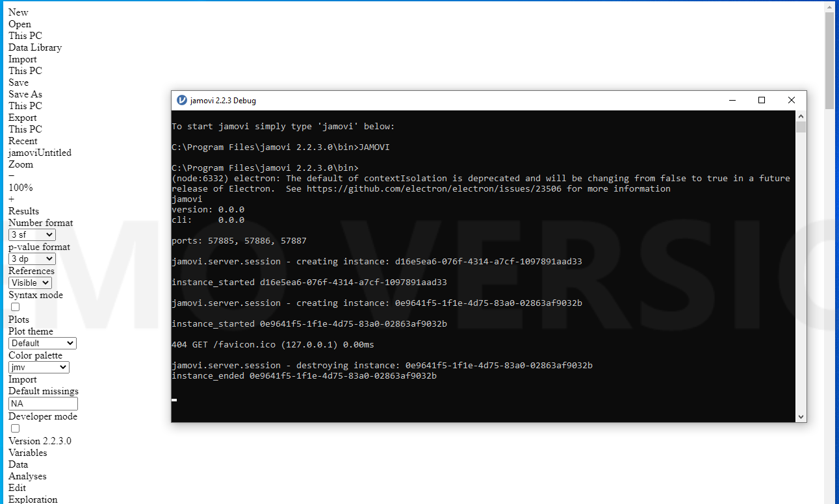Click the zoom increase plus control
Viewport: 839px width, 504px height.
(11, 199)
